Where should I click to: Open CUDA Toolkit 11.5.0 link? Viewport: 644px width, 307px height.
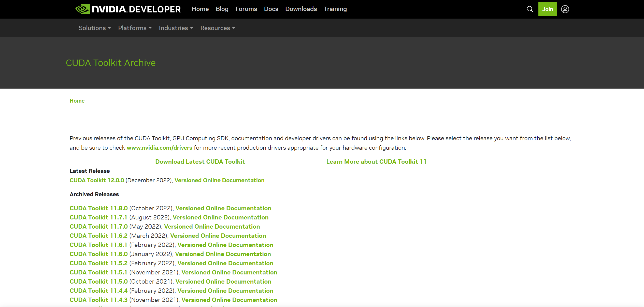[x=99, y=282]
